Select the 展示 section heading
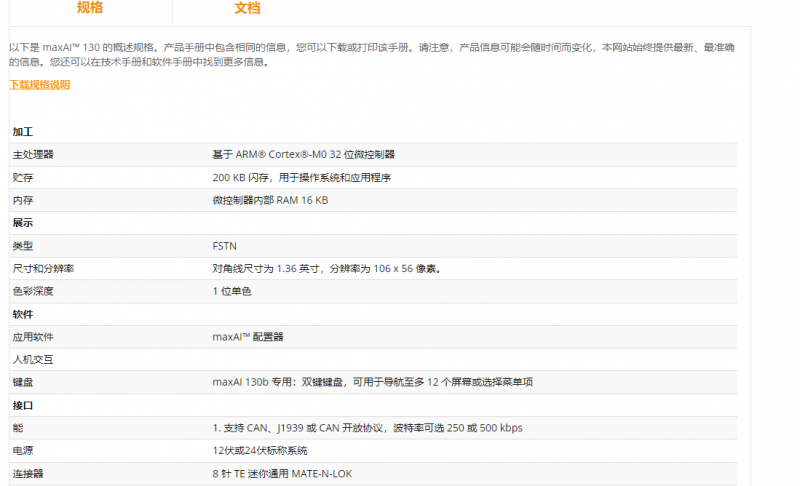The width and height of the screenshot is (800, 486). (x=23, y=223)
